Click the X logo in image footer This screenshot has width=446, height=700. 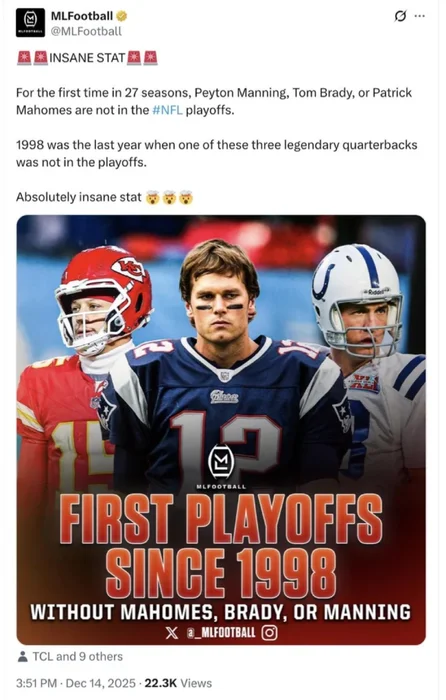[x=171, y=633]
